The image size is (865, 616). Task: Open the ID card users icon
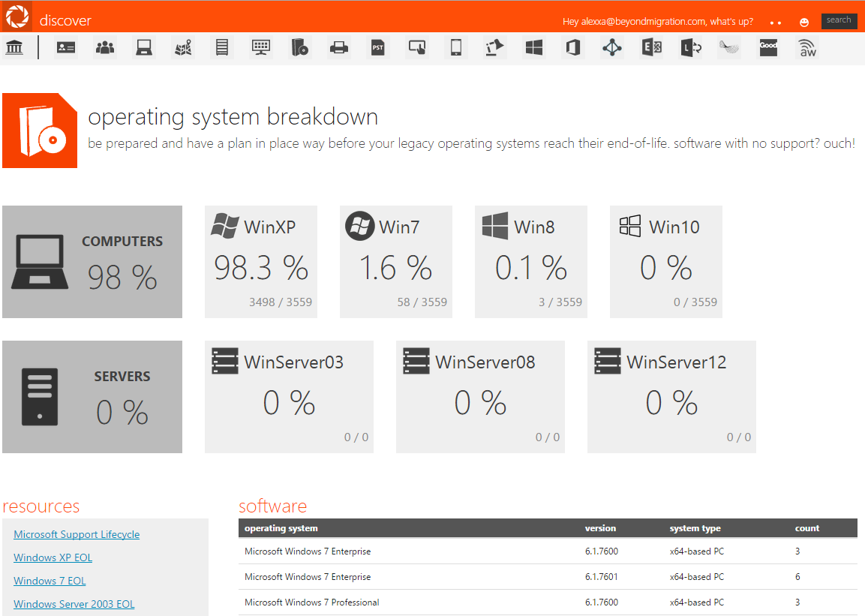click(x=66, y=47)
